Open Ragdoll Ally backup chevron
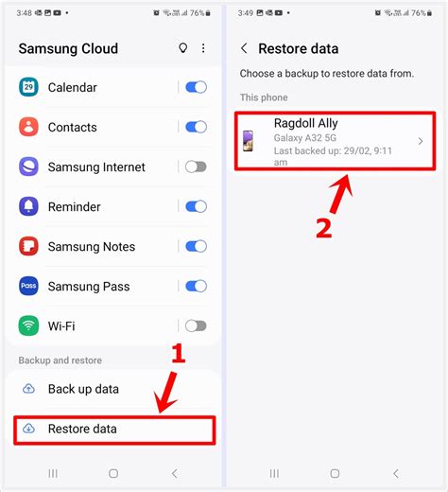 (421, 141)
